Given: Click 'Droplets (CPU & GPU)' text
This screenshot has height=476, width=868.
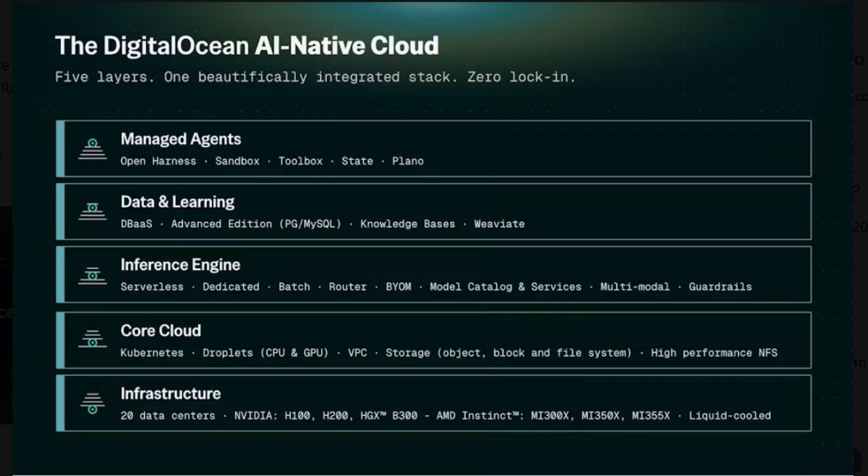Looking at the screenshot, I should point(265,353).
